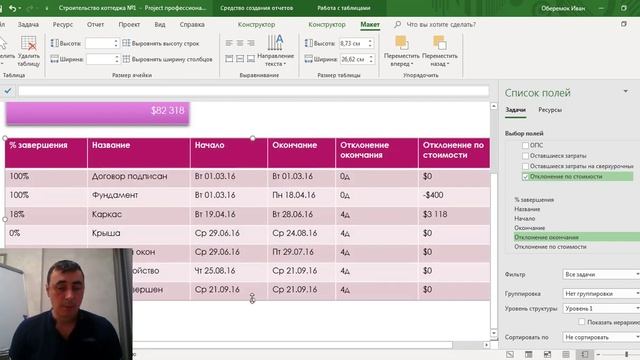Click Переместить вперед icon
The width and height of the screenshot is (640, 360).
[402, 42]
